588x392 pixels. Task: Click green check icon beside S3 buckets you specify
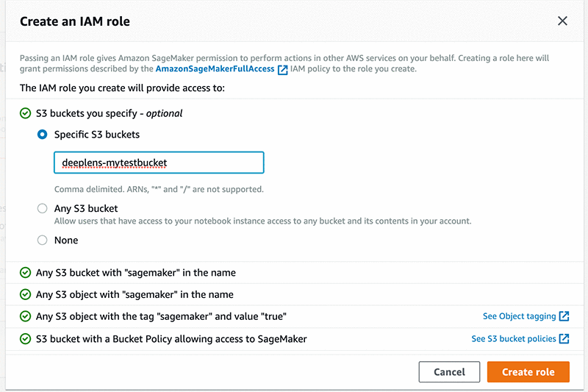[26, 113]
